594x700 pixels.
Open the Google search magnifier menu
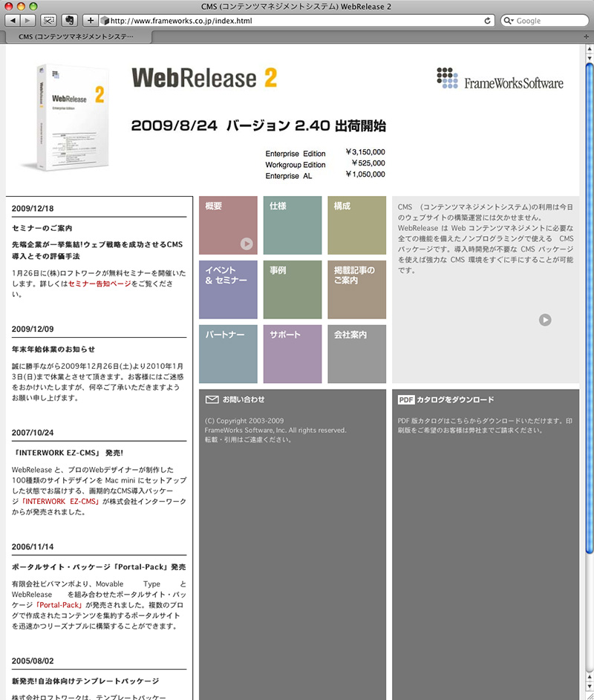[x=509, y=21]
